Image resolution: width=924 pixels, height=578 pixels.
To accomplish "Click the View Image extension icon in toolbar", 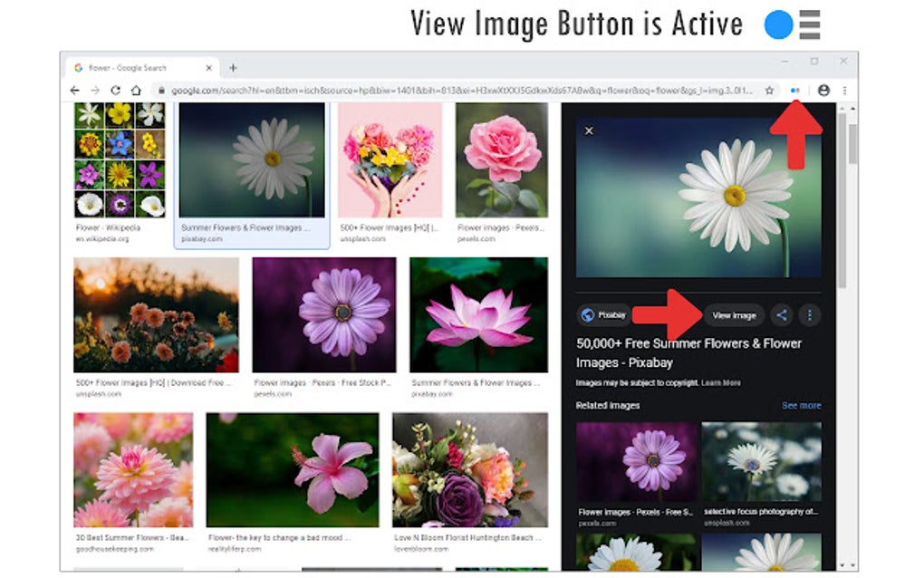I will coord(794,90).
